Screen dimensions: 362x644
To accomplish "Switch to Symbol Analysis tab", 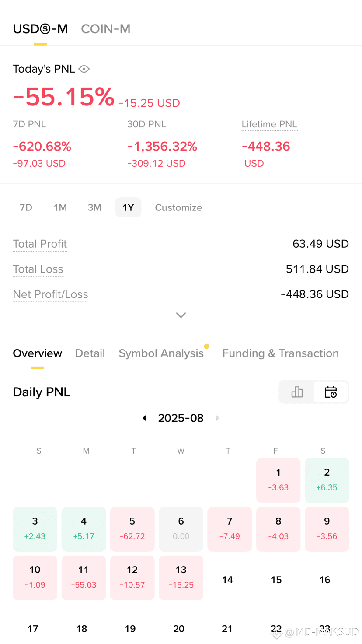I will [161, 353].
